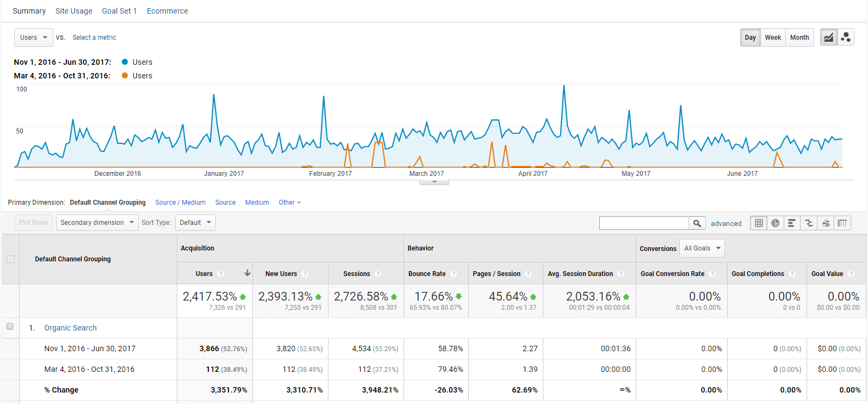Image resolution: width=868 pixels, height=404 pixels.
Task: Open the Secondary dimension dropdown
Action: (97, 223)
